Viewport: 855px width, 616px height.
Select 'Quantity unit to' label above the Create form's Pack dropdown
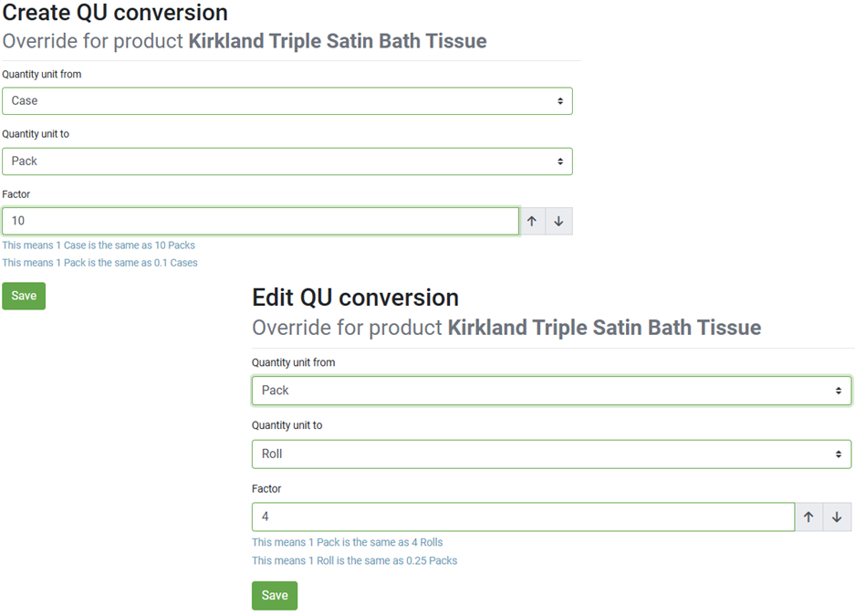pos(36,134)
